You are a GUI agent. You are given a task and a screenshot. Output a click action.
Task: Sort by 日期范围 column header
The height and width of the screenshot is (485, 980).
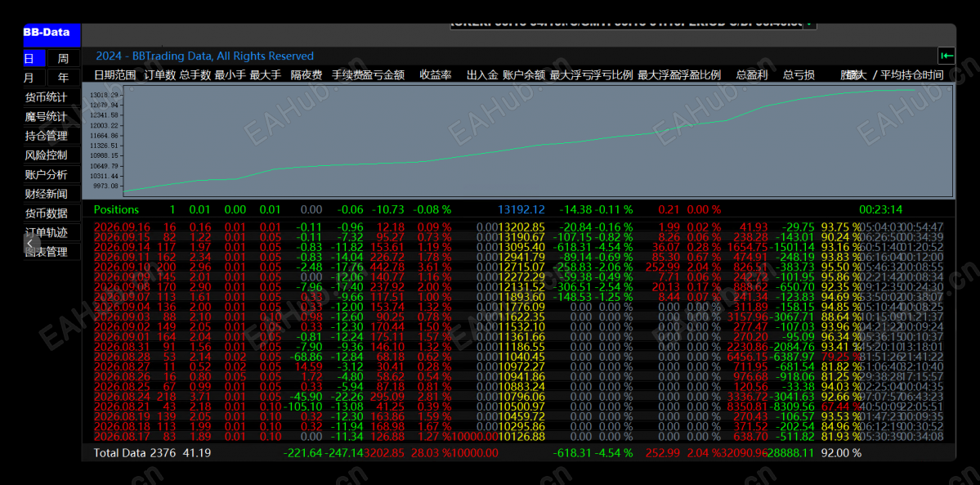tap(115, 75)
